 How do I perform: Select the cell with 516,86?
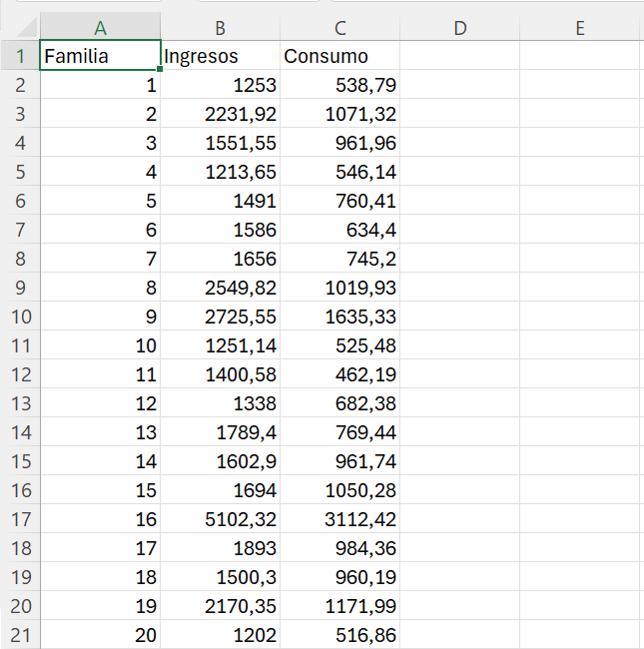[339, 635]
